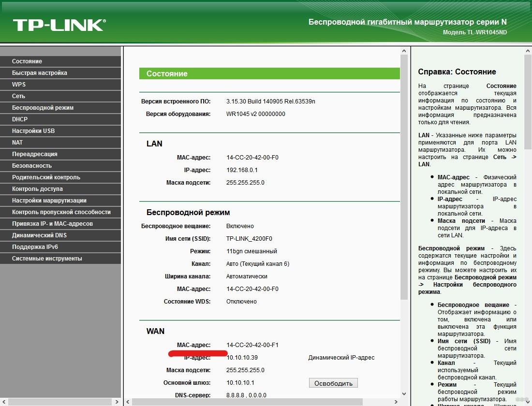
Task: Open Динамический DNS menu item
Action: click(x=60, y=235)
